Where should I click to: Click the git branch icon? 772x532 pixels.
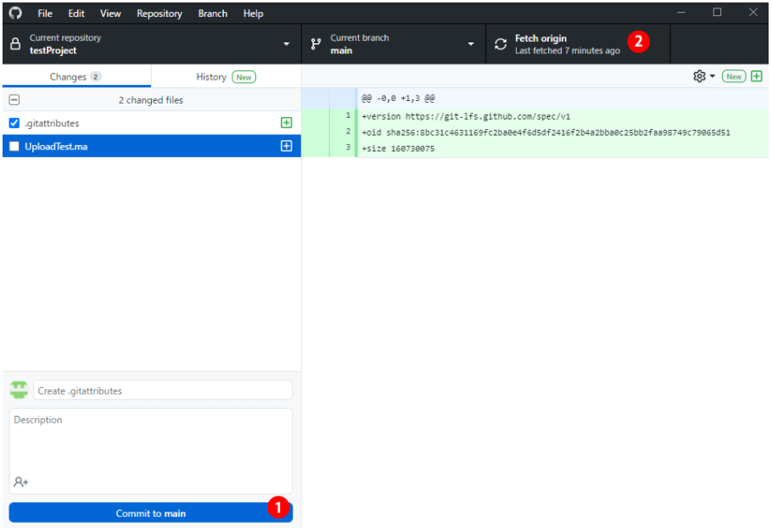click(316, 44)
